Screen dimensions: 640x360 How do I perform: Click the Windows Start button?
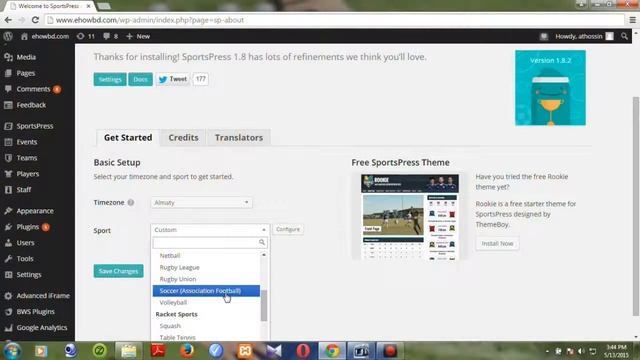pyautogui.click(x=12, y=351)
